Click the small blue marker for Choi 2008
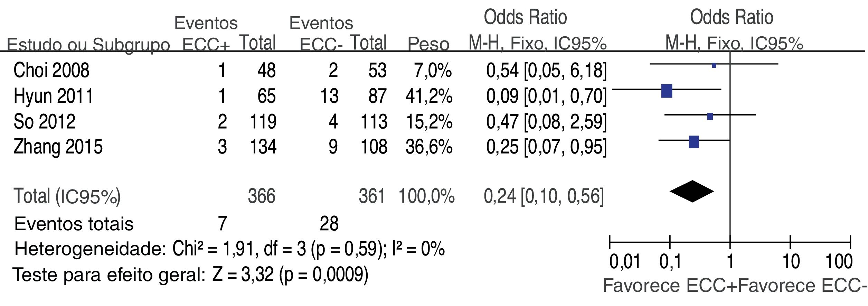868x306 pixels. point(714,65)
